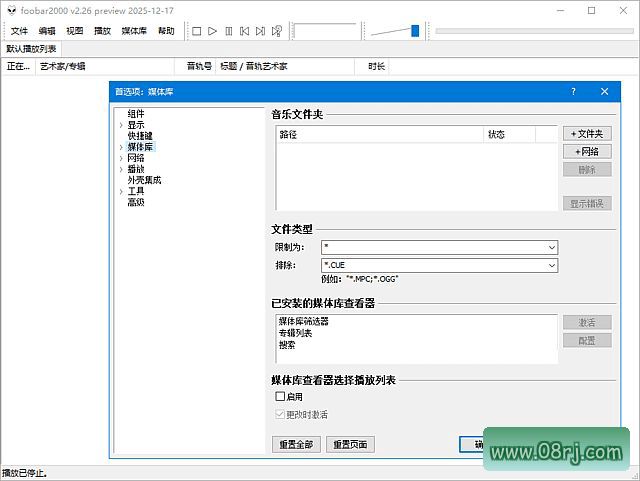Click the Stop playback button
This screenshot has width=640, height=481.
pyautogui.click(x=197, y=31)
